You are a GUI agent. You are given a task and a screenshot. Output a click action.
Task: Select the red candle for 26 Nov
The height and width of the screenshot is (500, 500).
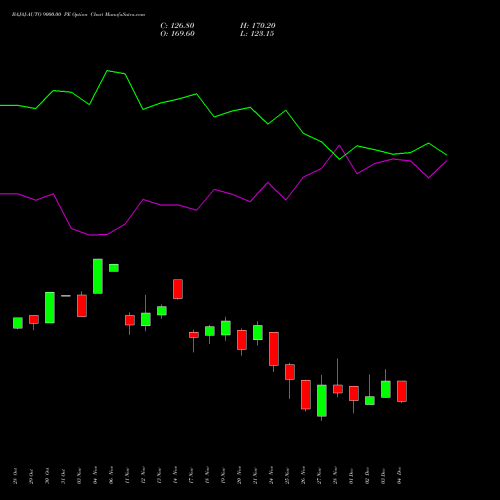click(x=306, y=395)
